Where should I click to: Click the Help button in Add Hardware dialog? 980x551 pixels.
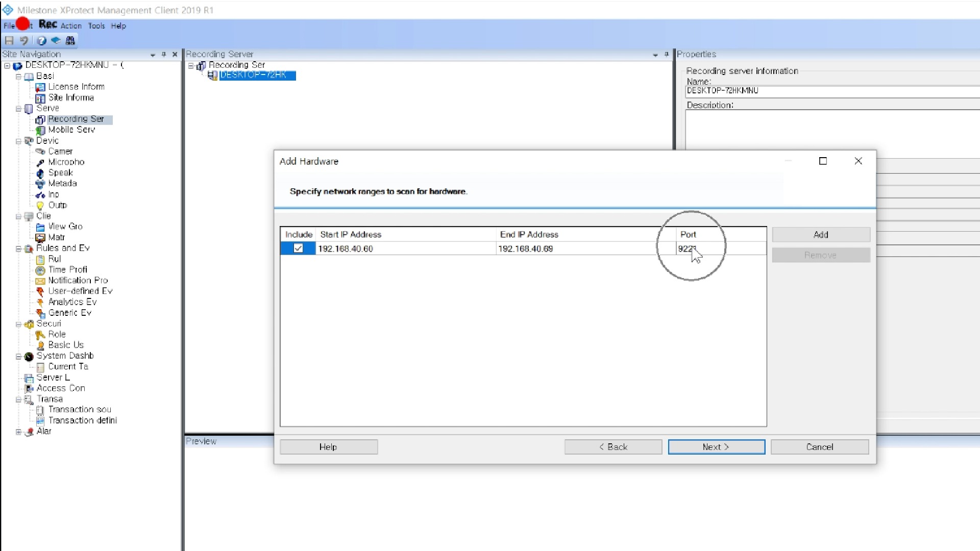coord(328,447)
